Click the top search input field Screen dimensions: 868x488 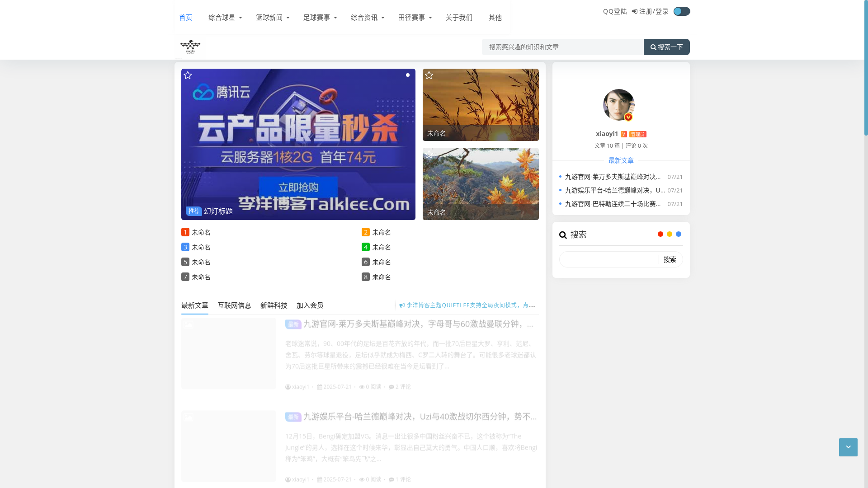point(563,47)
